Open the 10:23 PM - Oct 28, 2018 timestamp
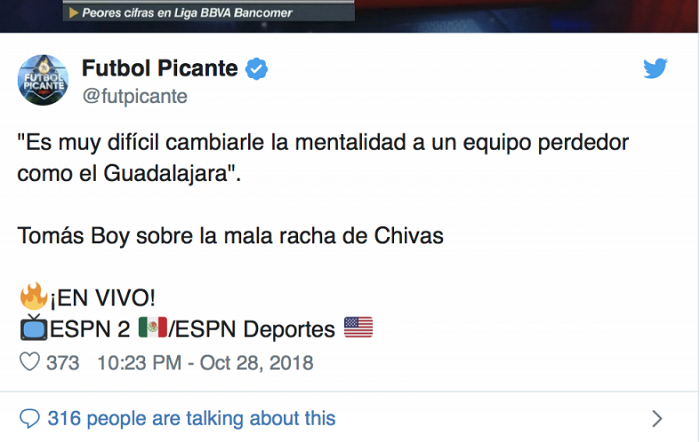This screenshot has width=700, height=442. 205,362
